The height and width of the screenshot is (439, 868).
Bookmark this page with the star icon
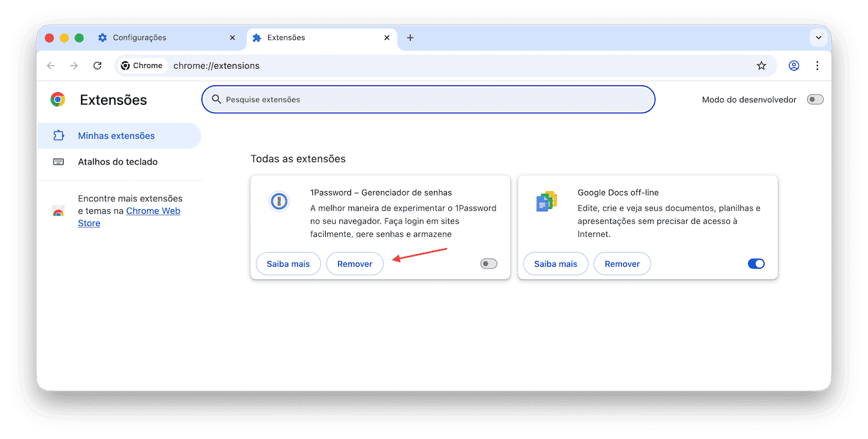tap(762, 65)
